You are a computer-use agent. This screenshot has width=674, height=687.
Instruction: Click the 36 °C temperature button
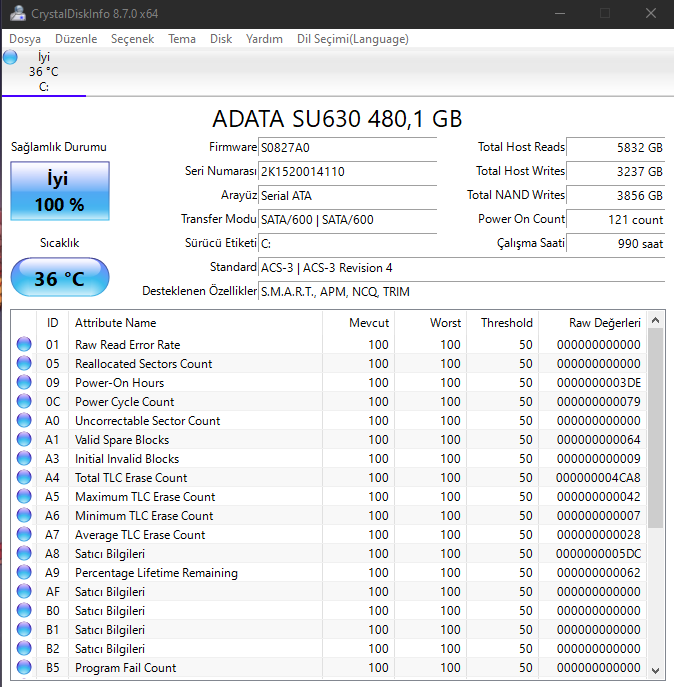point(60,277)
